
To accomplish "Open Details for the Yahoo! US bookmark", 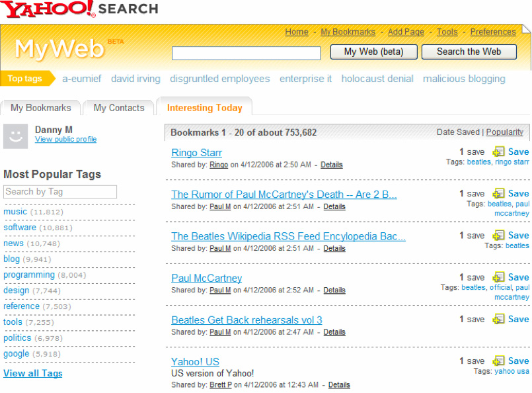I will click(x=339, y=385).
